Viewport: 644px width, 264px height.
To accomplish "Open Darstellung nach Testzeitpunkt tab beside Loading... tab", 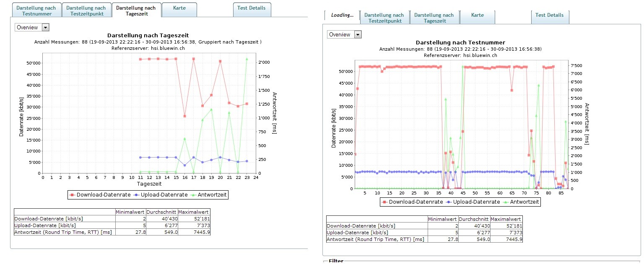I will click(x=384, y=18).
